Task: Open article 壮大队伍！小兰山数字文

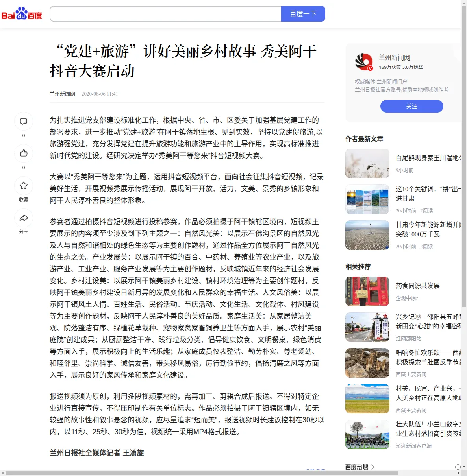Action: [x=428, y=429]
